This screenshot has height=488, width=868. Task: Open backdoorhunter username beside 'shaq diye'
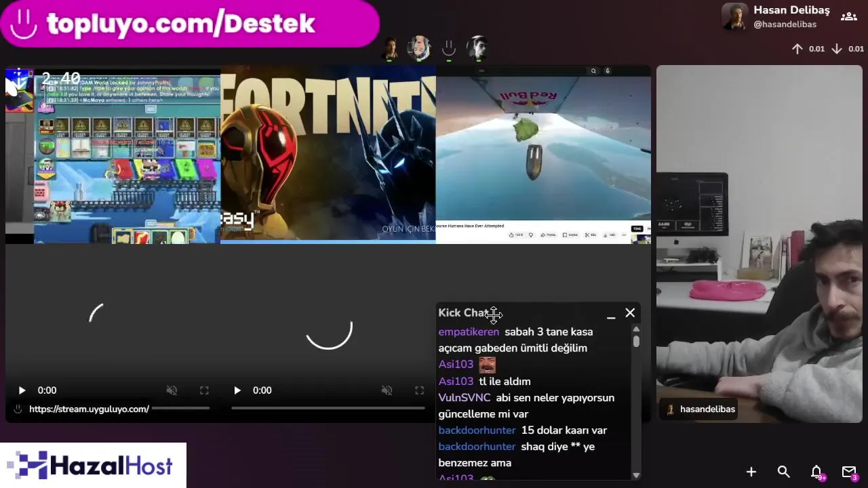point(477,447)
